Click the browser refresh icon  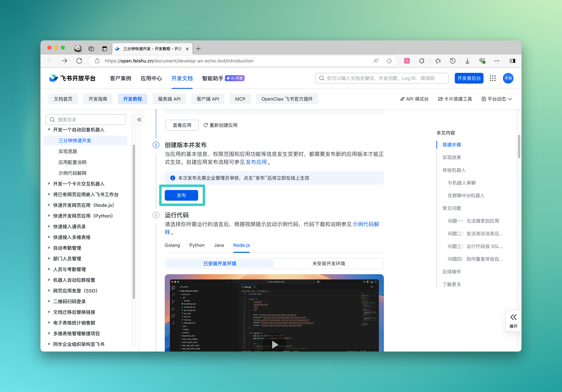[79, 61]
